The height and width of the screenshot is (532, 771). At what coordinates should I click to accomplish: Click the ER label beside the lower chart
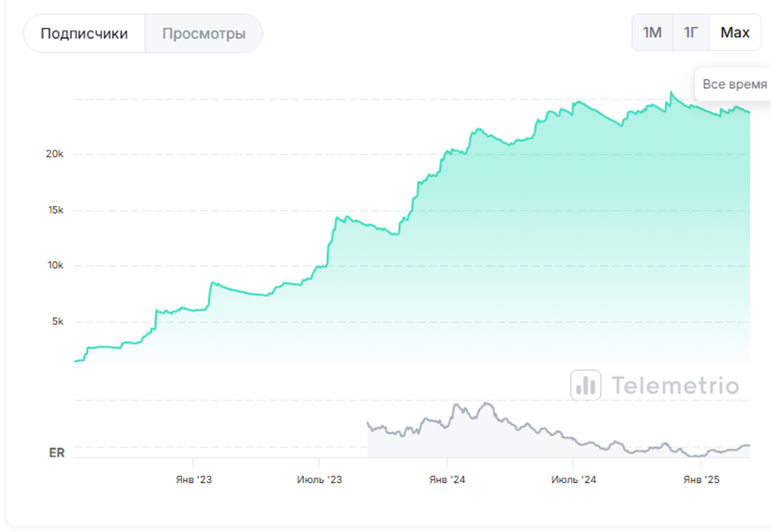pyautogui.click(x=56, y=452)
